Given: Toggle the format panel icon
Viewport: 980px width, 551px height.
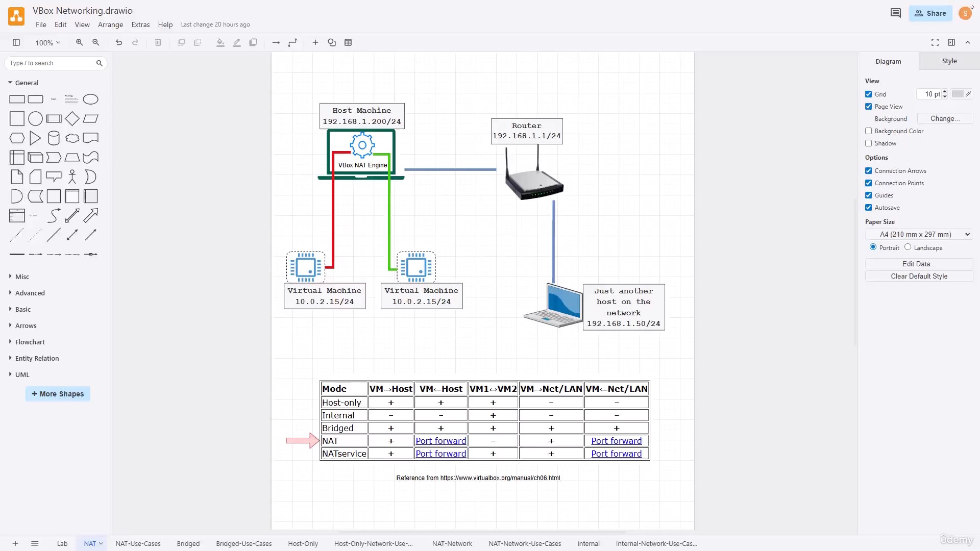Looking at the screenshot, I should [x=951, y=43].
